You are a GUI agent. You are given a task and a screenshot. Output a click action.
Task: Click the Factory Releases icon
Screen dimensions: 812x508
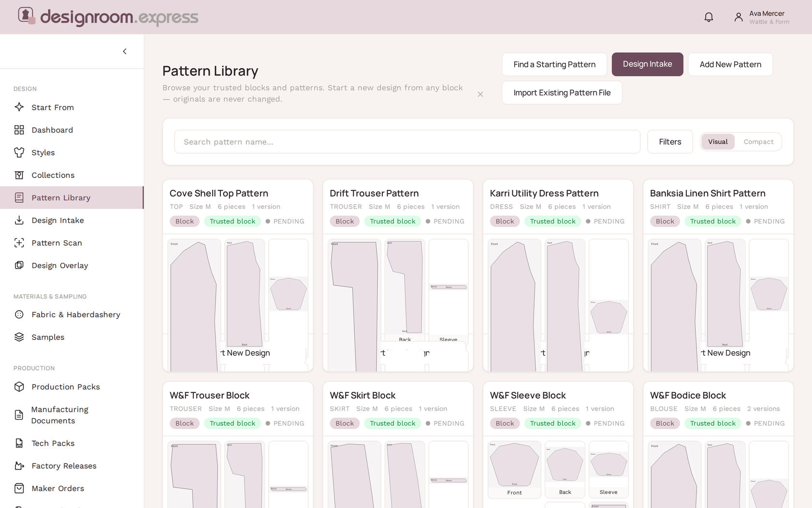tap(19, 465)
